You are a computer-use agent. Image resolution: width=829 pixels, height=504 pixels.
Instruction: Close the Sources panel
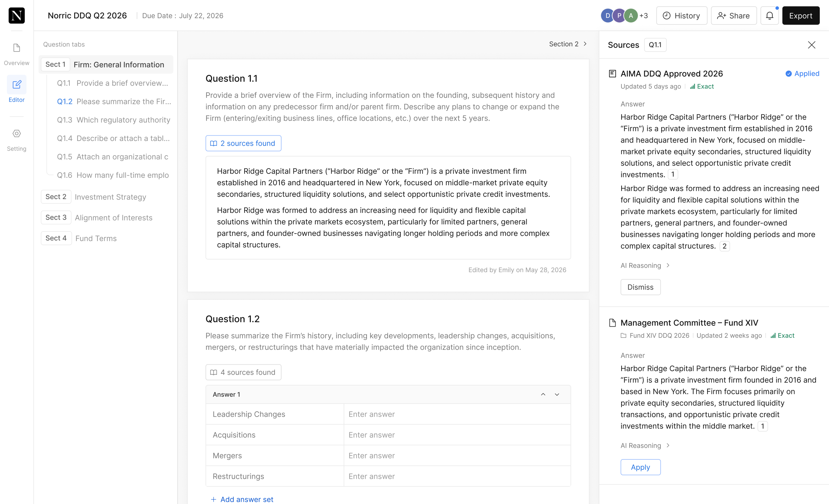812,45
